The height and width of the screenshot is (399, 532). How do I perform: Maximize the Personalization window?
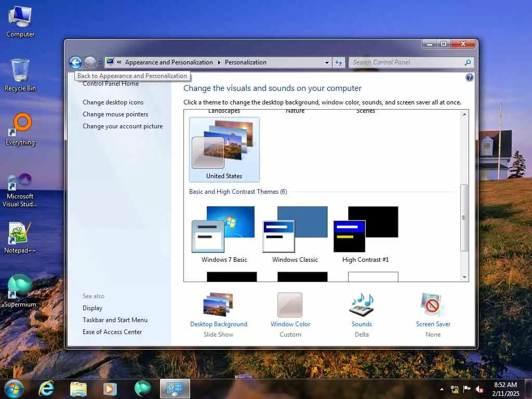click(444, 44)
